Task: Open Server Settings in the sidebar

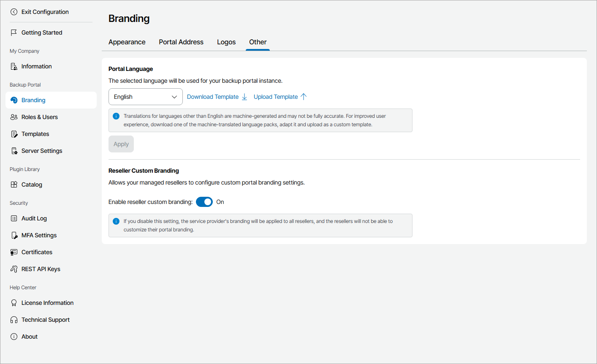Action: point(42,151)
